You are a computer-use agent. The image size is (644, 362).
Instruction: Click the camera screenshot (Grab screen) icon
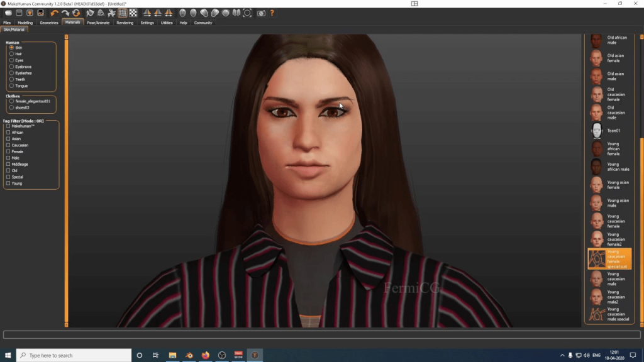pos(262,13)
